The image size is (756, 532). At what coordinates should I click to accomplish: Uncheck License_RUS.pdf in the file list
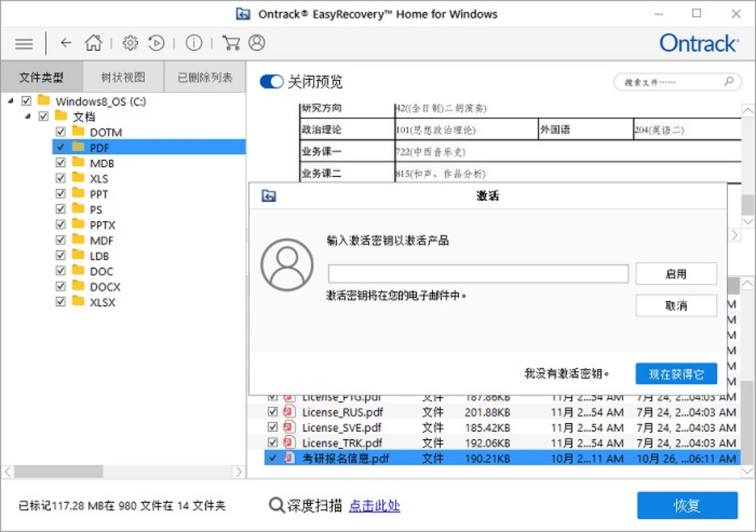click(272, 412)
